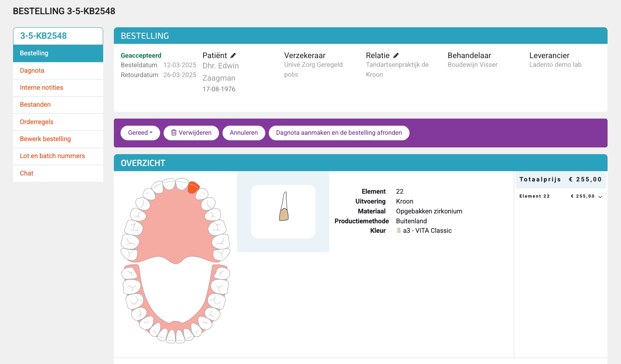Click the a3 VITA Classic color swatch
Image resolution: width=621 pixels, height=364 pixels.
pyautogui.click(x=398, y=231)
